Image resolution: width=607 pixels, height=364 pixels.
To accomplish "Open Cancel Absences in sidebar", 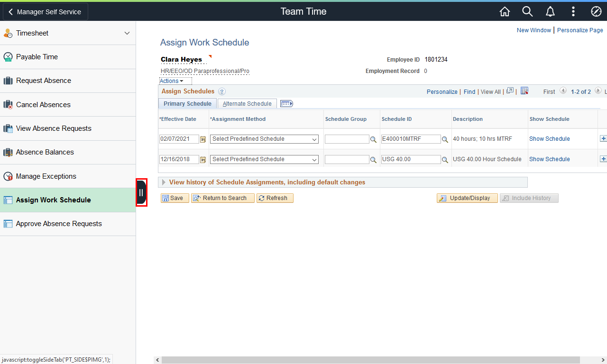I will coord(68,105).
